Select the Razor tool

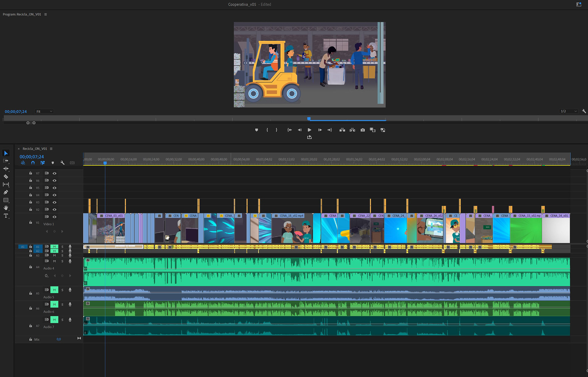click(x=6, y=177)
